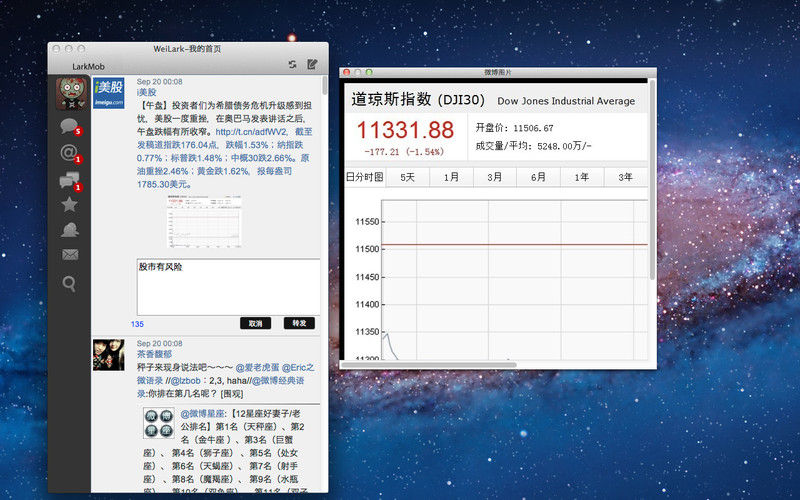Open the http://t.cn/adfWV2 link

252,132
